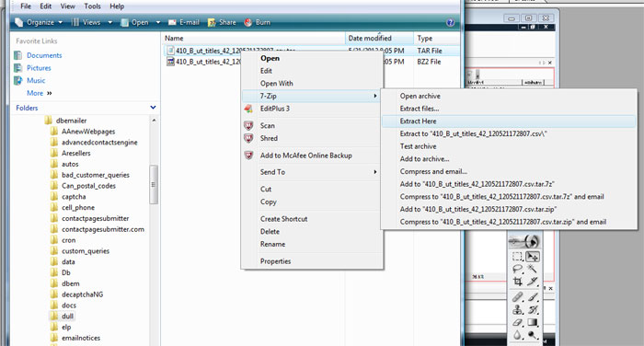Click Open With in the context menu
This screenshot has height=346, width=644.
tap(312, 84)
